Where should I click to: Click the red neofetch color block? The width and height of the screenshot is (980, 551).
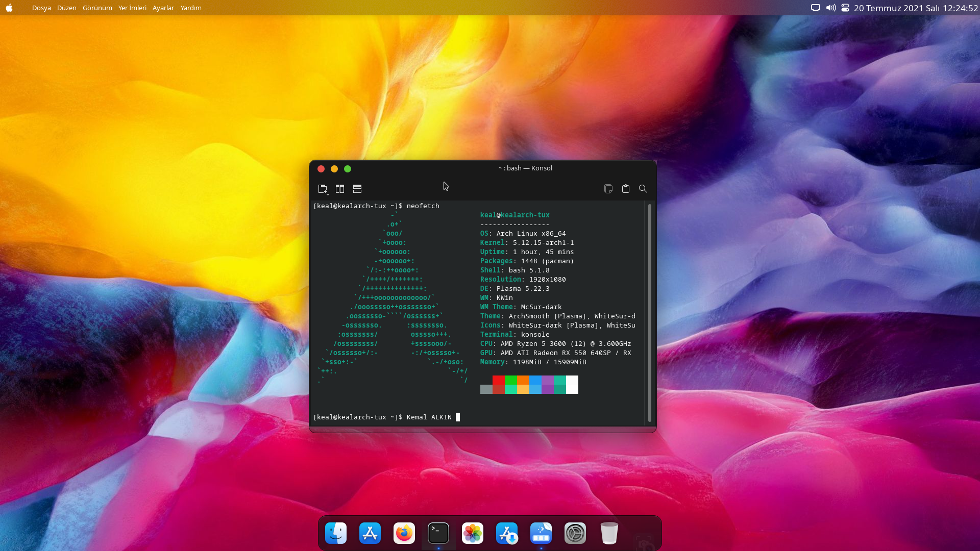[x=499, y=380]
